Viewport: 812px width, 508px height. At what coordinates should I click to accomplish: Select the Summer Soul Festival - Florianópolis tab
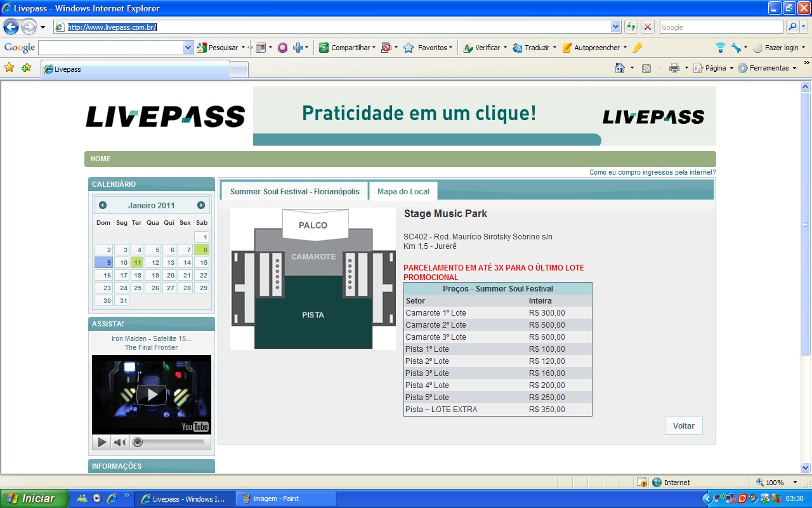pyautogui.click(x=294, y=191)
